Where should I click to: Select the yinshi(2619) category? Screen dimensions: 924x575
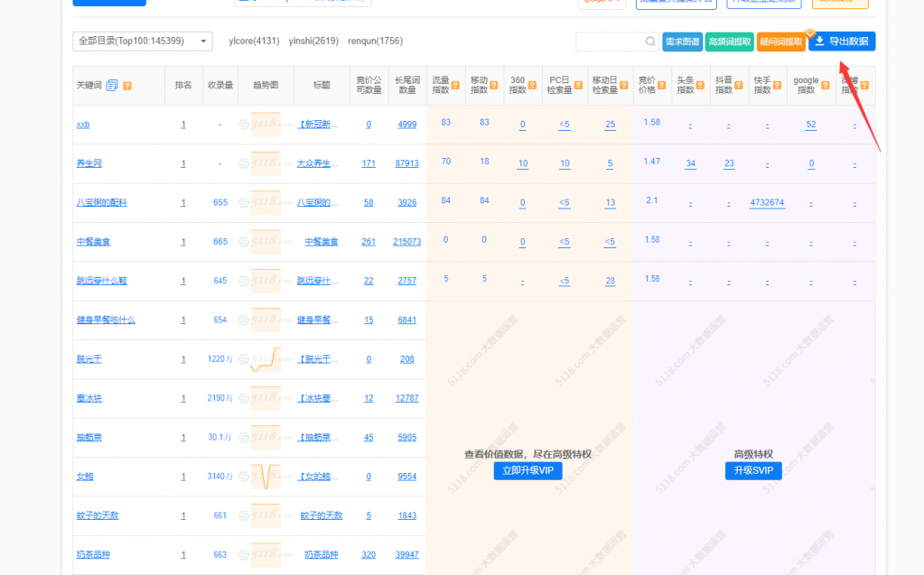[x=313, y=42]
